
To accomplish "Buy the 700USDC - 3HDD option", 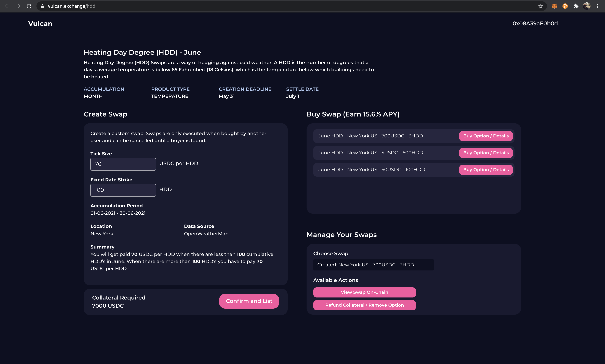I will [485, 136].
